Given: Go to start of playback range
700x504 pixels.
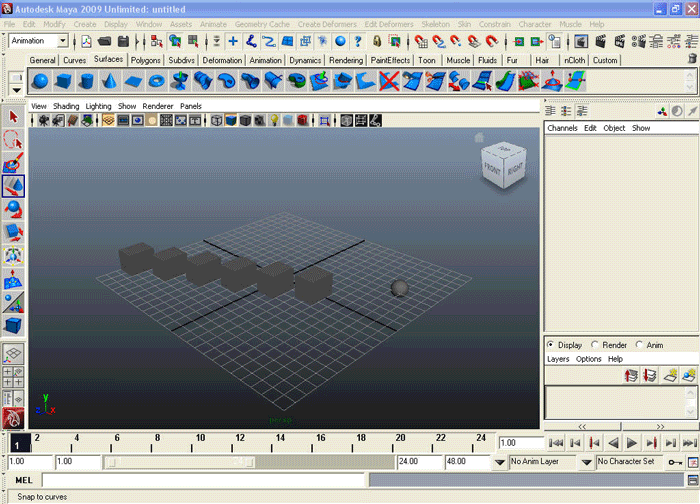Looking at the screenshot, I should tap(556, 443).
